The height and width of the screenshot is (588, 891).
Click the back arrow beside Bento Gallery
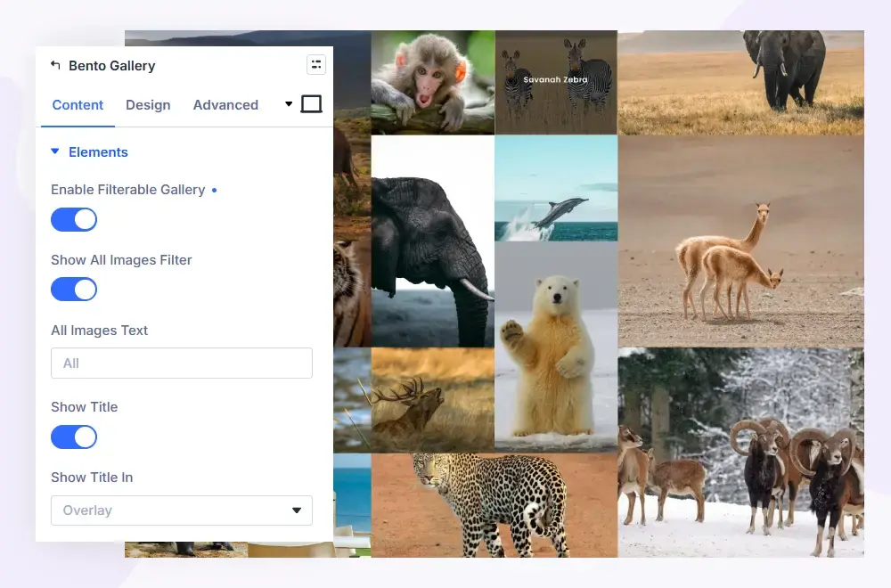coord(55,65)
